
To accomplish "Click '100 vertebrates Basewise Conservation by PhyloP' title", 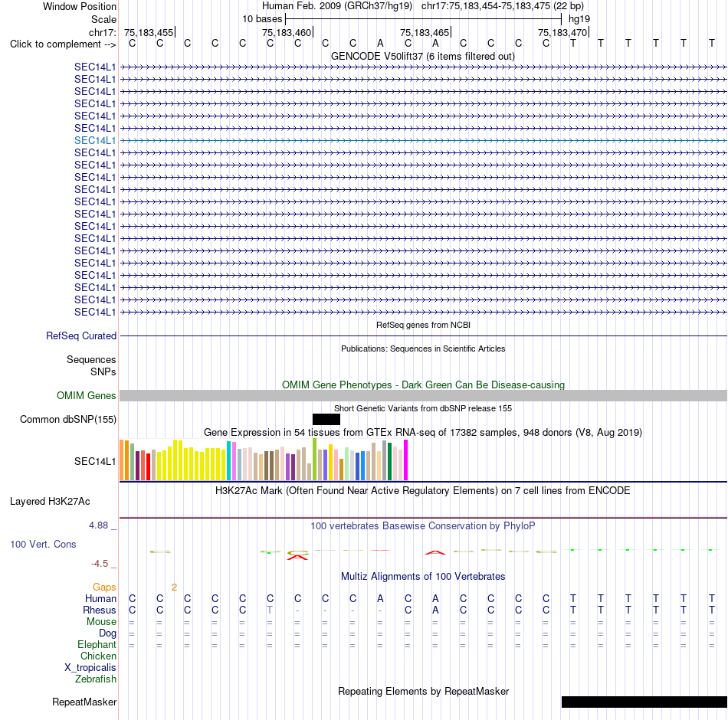I will [422, 526].
